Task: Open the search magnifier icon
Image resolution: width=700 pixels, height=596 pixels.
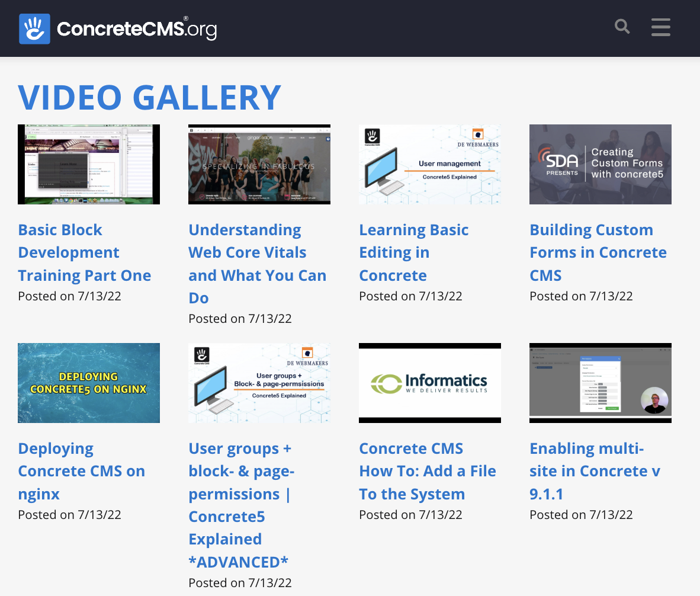Action: point(622,27)
